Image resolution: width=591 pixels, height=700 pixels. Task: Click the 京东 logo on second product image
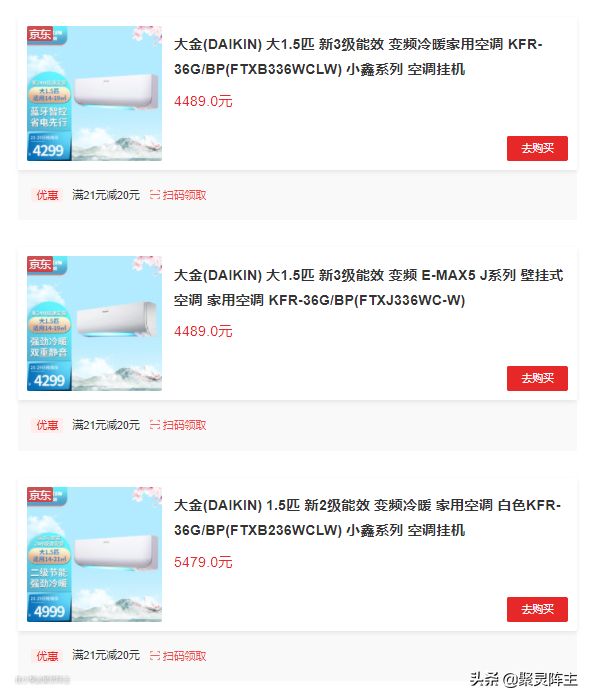point(41,264)
